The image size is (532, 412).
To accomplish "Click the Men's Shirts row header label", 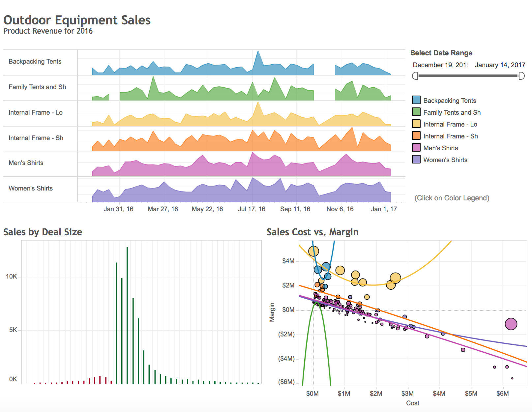I will tap(26, 163).
